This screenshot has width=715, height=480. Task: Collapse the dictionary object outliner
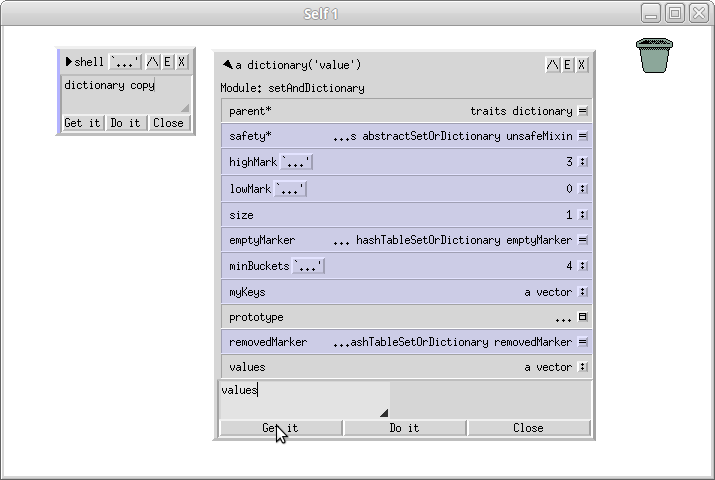tap(228, 65)
